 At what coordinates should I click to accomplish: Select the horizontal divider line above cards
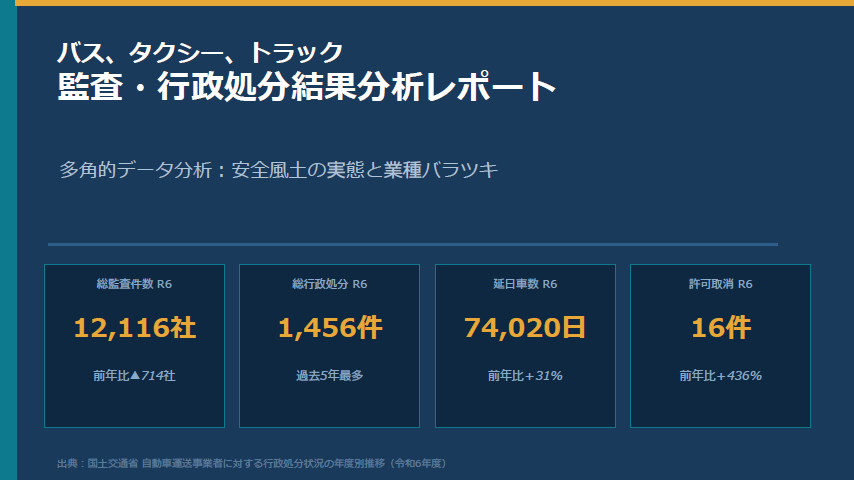[412, 244]
